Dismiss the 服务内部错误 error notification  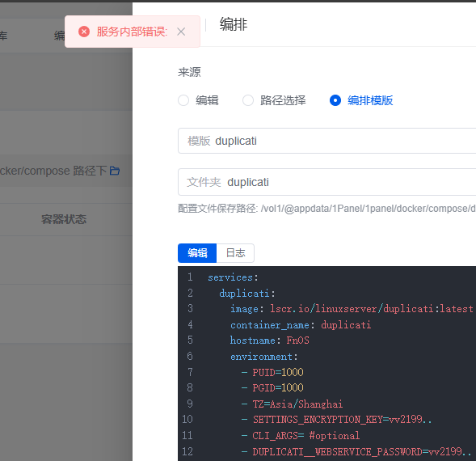click(x=181, y=32)
